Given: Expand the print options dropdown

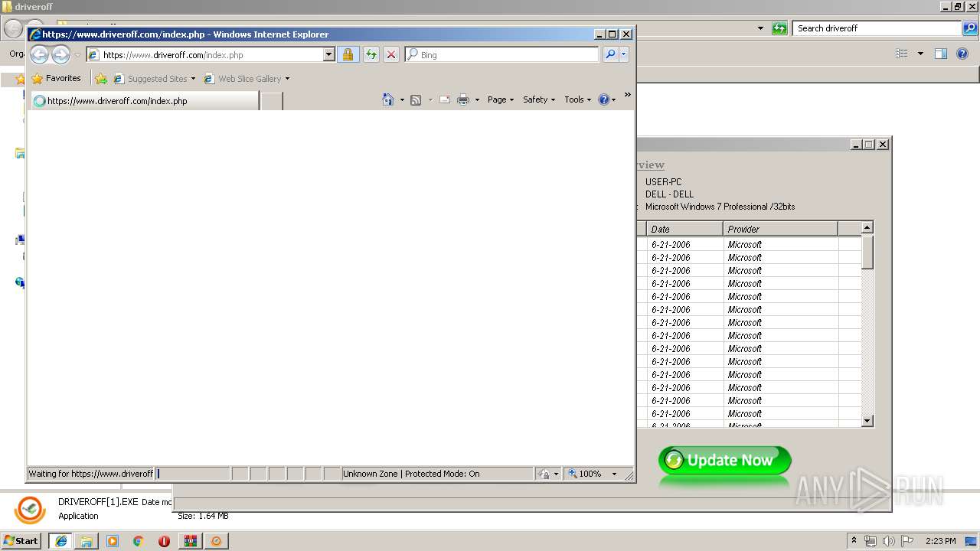Looking at the screenshot, I should click(477, 99).
